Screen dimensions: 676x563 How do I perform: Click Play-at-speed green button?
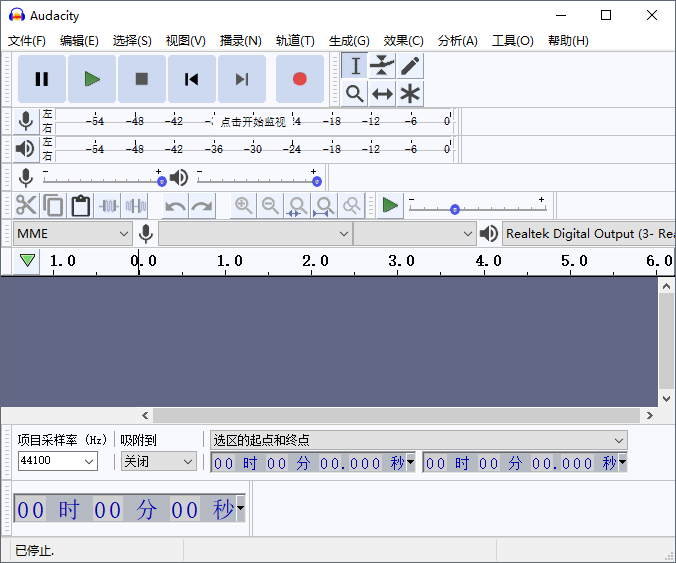click(390, 206)
